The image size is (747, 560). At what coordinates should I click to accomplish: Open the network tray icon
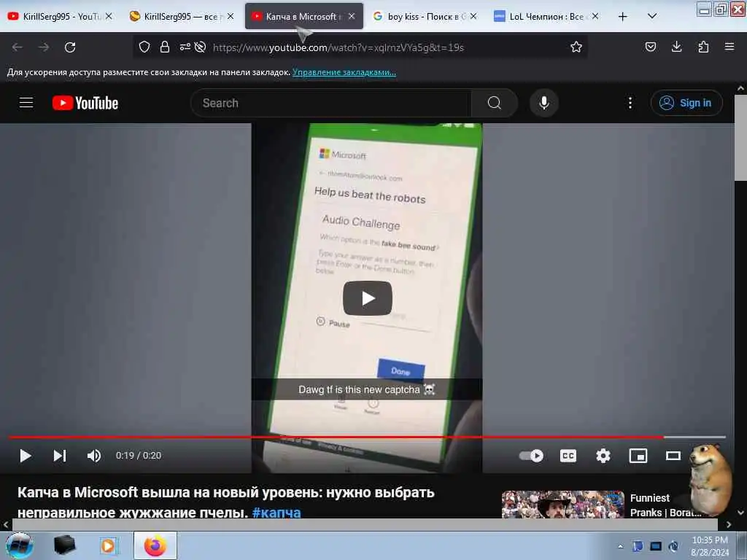click(x=656, y=546)
